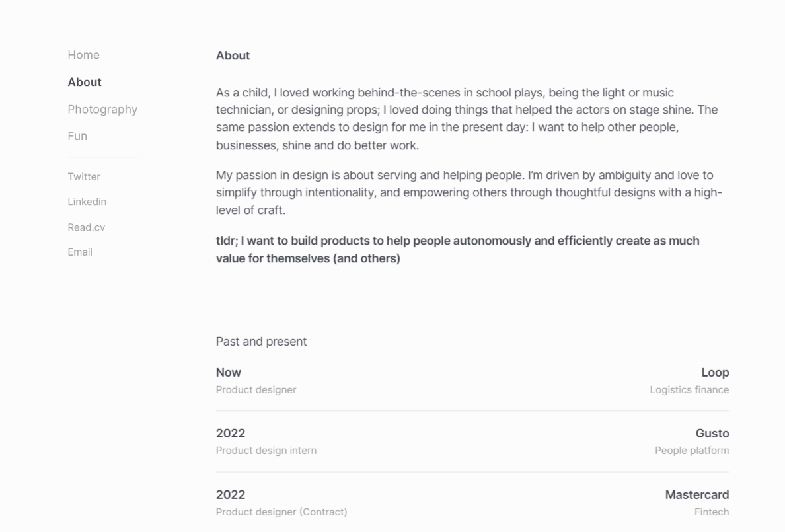Click the Product design intern label
The height and width of the screenshot is (532, 785).
click(266, 451)
